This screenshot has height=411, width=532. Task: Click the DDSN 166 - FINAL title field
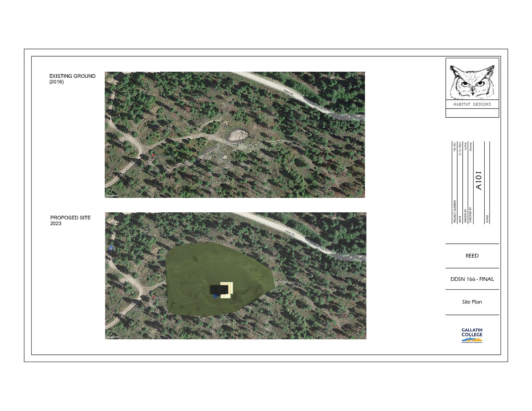[x=472, y=279]
